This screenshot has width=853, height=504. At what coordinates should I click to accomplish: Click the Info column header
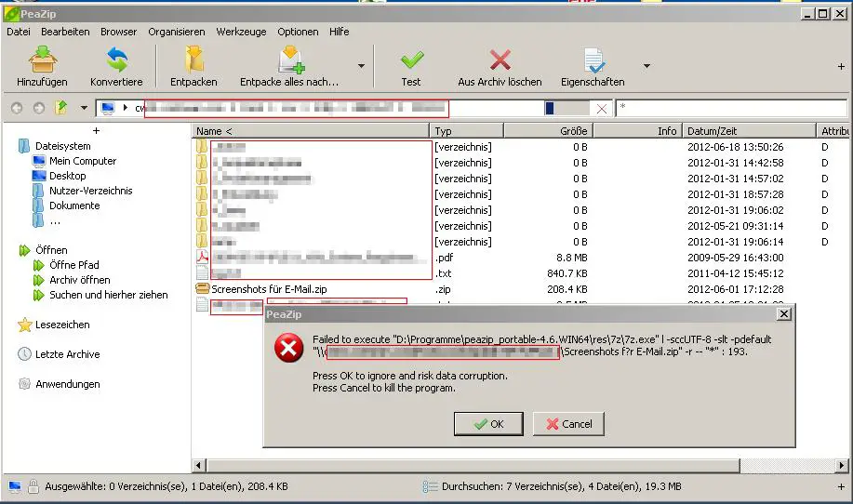click(x=637, y=131)
